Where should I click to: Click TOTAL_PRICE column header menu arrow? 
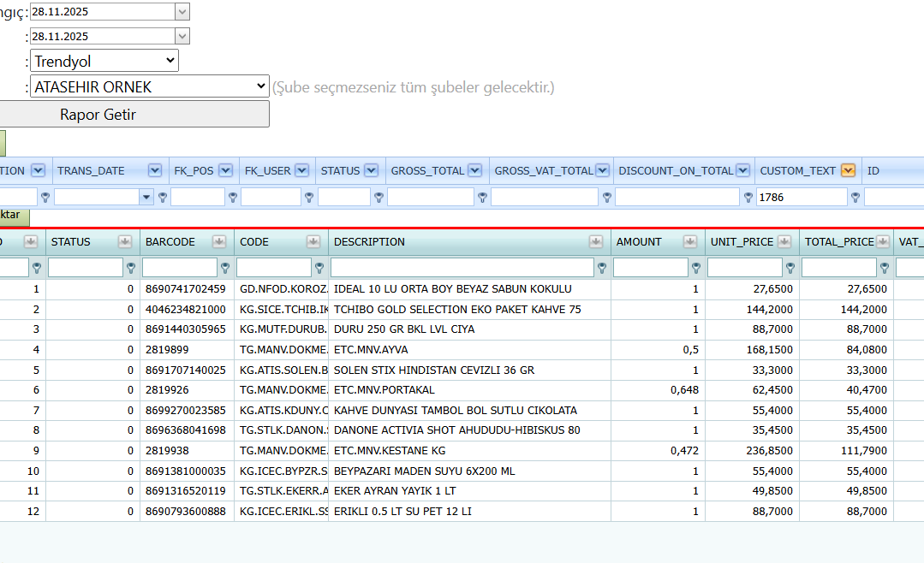tap(883, 241)
